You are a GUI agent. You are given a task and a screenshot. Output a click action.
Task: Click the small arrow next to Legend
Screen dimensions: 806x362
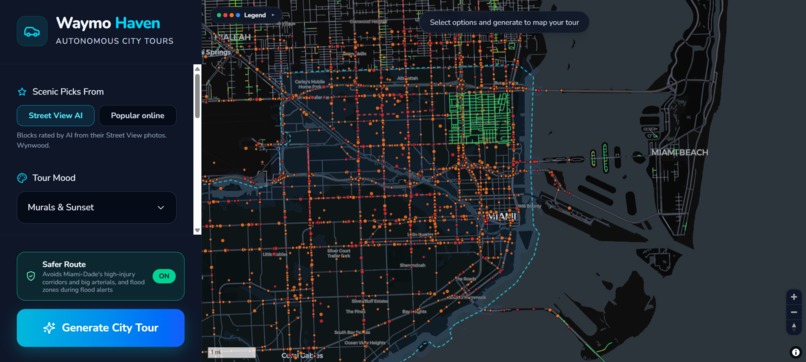273,15
